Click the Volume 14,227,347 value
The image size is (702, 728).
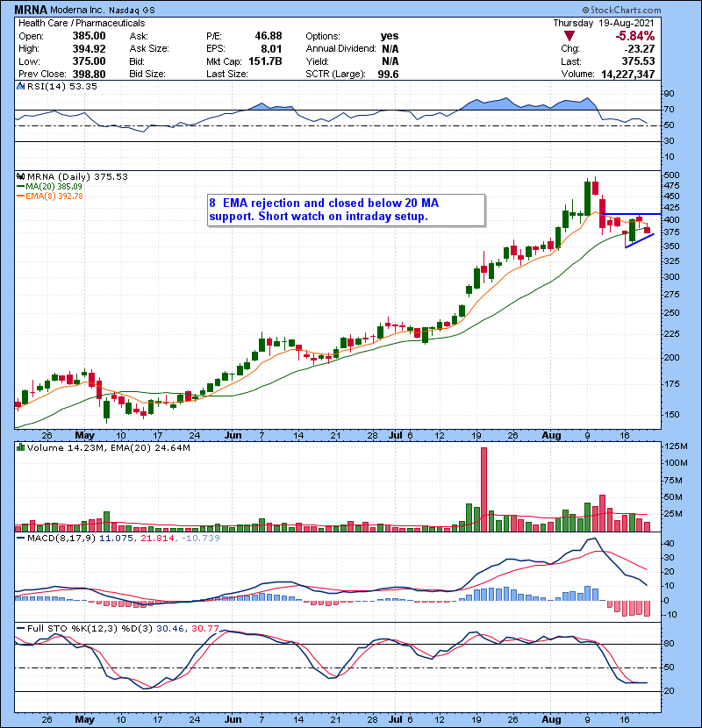[x=627, y=74]
